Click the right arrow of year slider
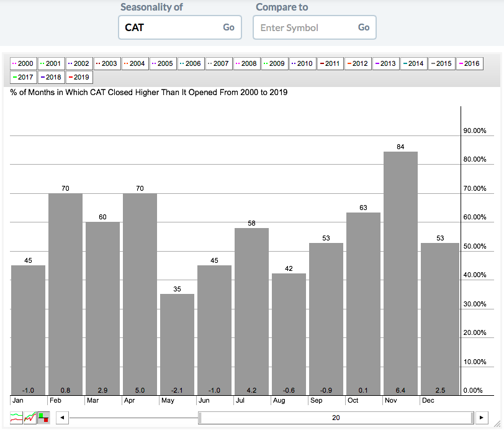 tap(482, 418)
